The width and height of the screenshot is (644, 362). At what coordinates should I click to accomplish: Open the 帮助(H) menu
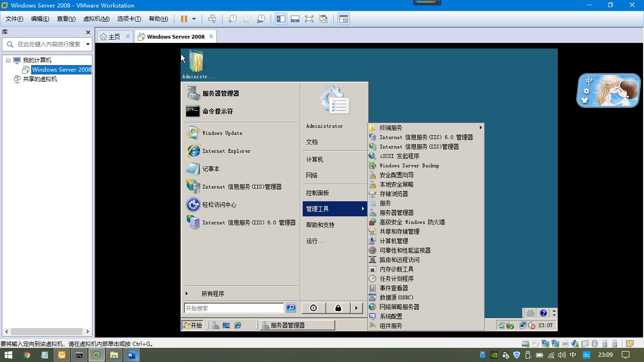tap(158, 19)
